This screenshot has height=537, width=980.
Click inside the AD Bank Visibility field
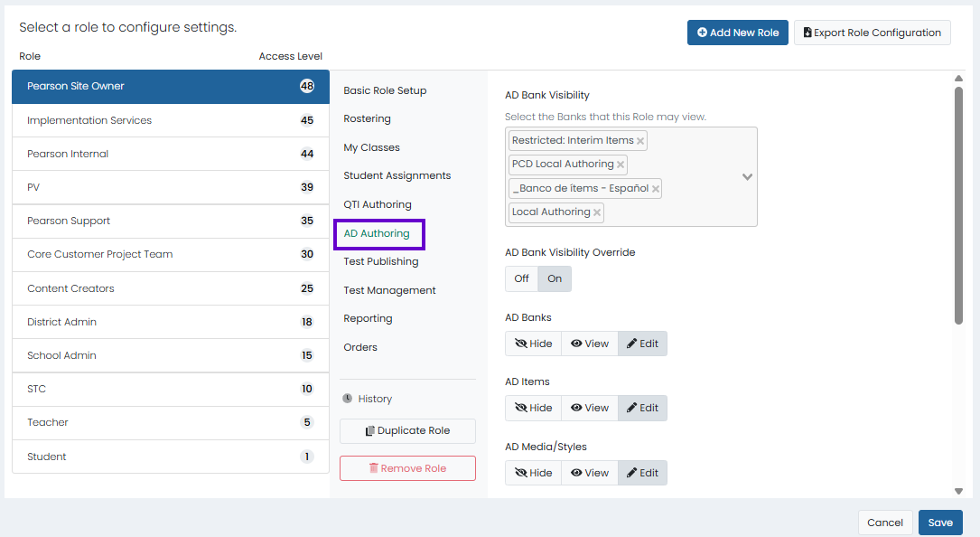click(x=631, y=176)
